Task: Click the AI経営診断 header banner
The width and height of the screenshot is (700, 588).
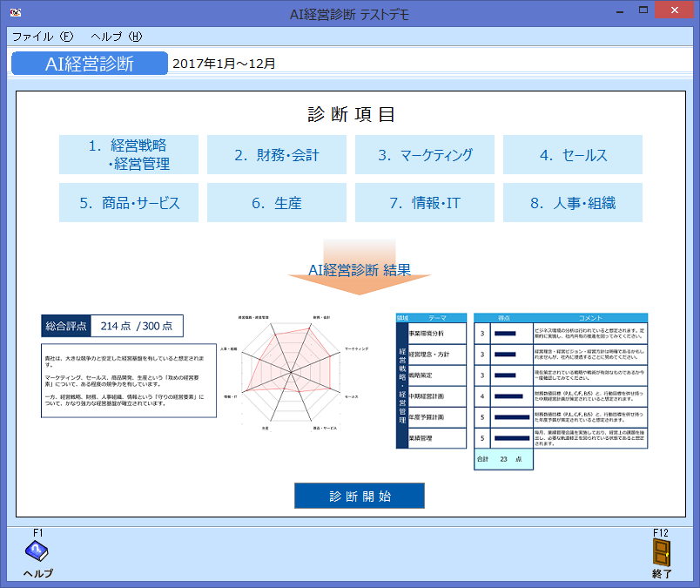Action: 88,63
